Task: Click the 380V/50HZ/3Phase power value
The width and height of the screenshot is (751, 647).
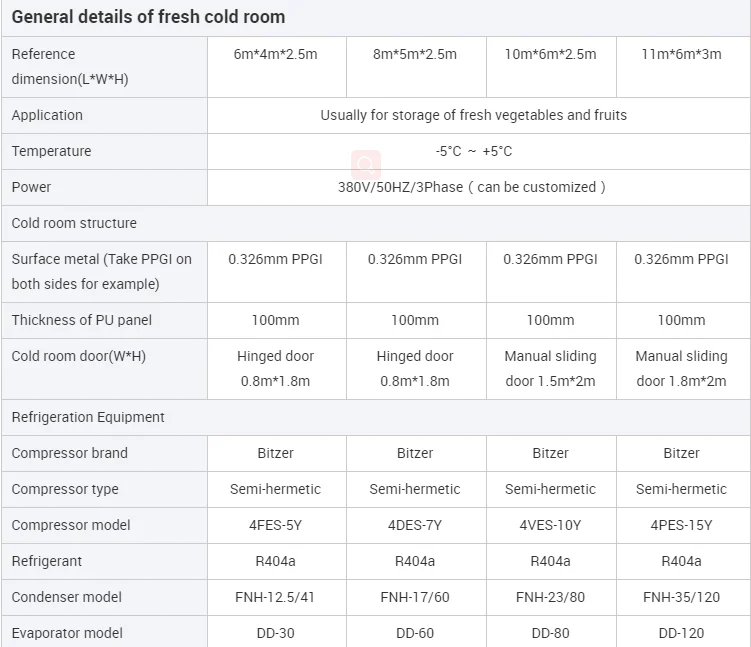Action: pyautogui.click(x=473, y=187)
